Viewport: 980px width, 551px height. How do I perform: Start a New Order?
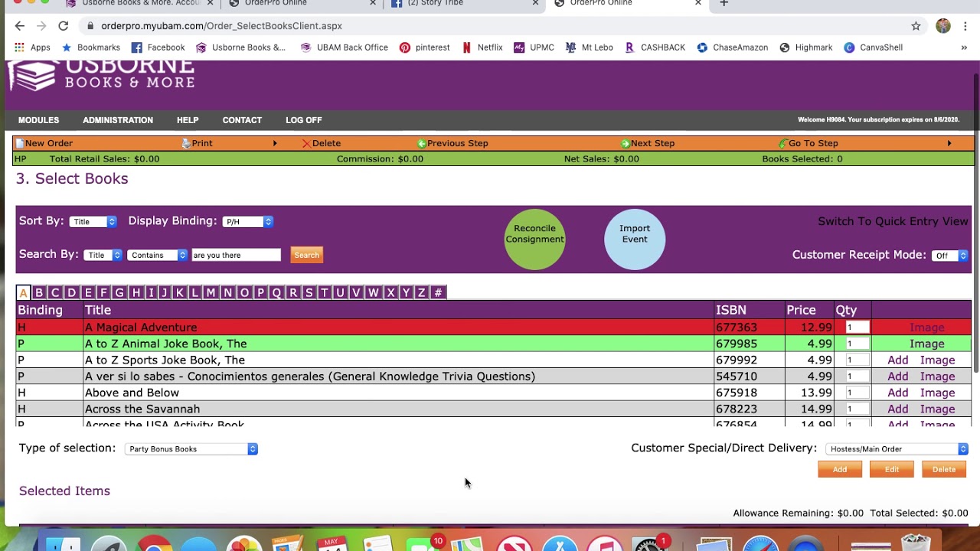(44, 143)
